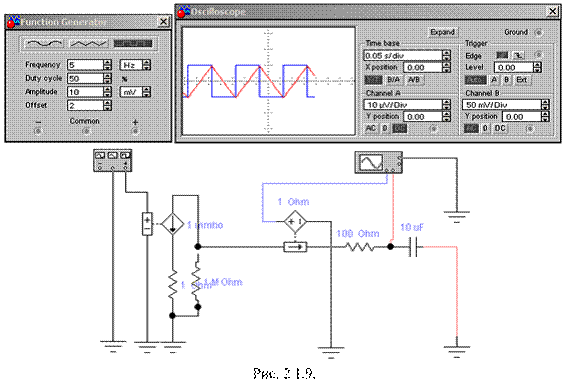This screenshot has width=566, height=387.
Task: Click the Function Generator instrument icon in circuit
Action: coord(113,160)
